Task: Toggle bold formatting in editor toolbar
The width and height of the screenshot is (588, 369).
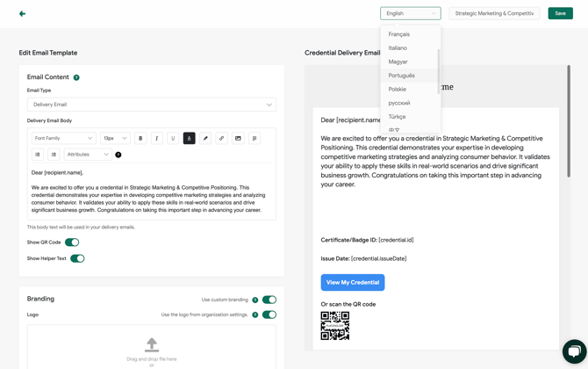Action: pos(140,138)
